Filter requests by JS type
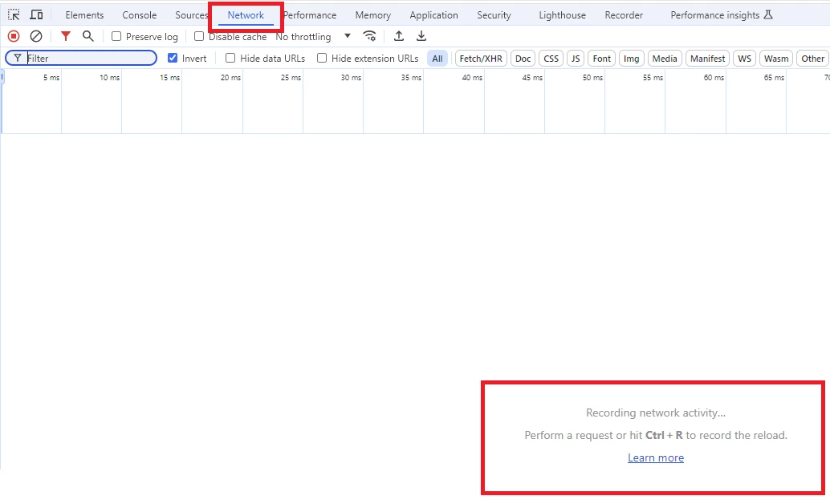The width and height of the screenshot is (830, 504). (x=576, y=59)
